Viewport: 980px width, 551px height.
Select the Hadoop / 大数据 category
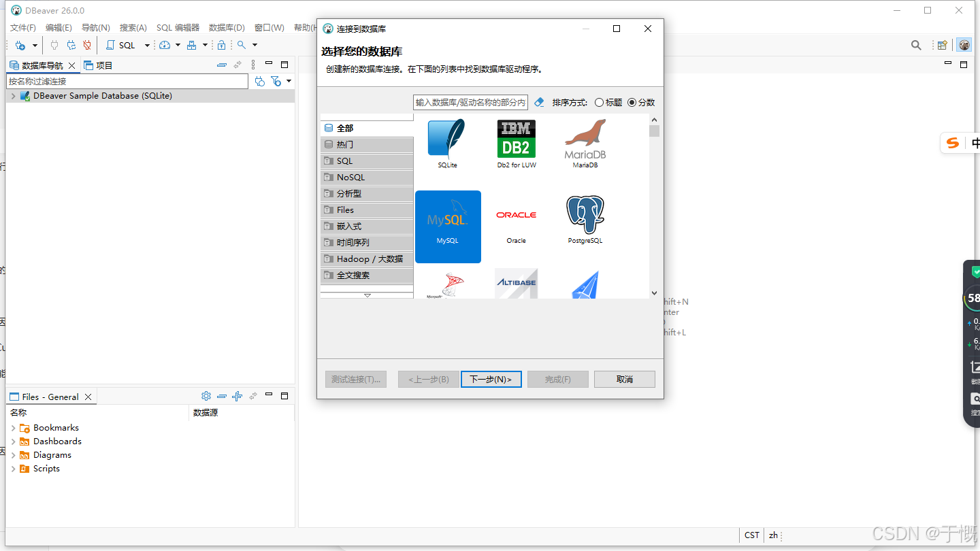[x=367, y=258]
